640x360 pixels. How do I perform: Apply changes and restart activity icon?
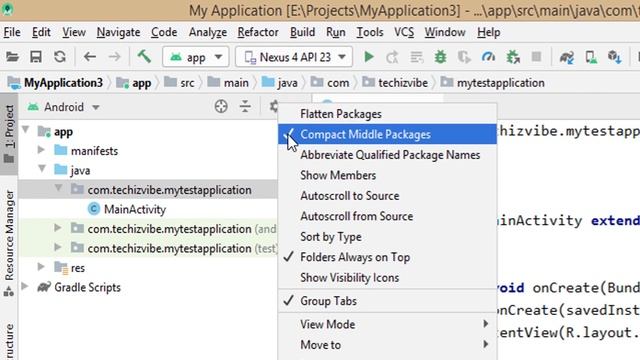tap(392, 57)
